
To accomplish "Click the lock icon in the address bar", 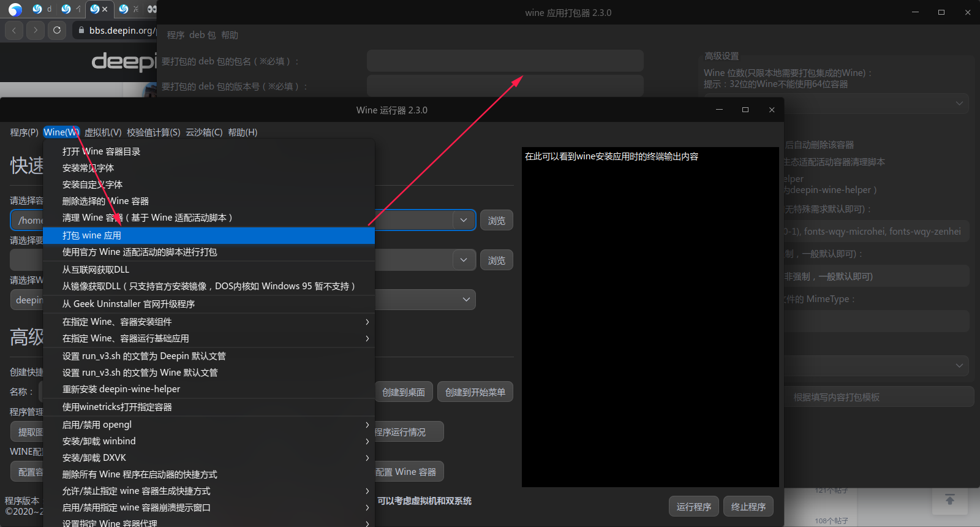I will coord(81,30).
